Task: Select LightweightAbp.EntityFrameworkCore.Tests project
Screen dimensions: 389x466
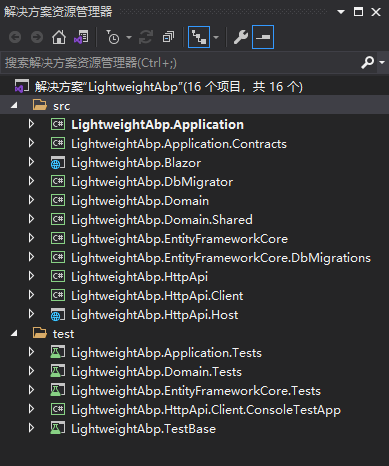Action: (196, 391)
